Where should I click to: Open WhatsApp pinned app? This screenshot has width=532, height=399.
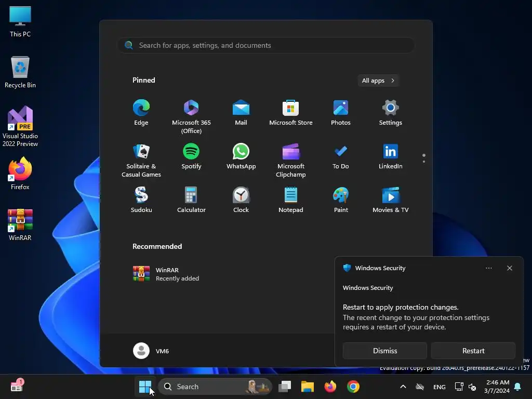click(241, 156)
